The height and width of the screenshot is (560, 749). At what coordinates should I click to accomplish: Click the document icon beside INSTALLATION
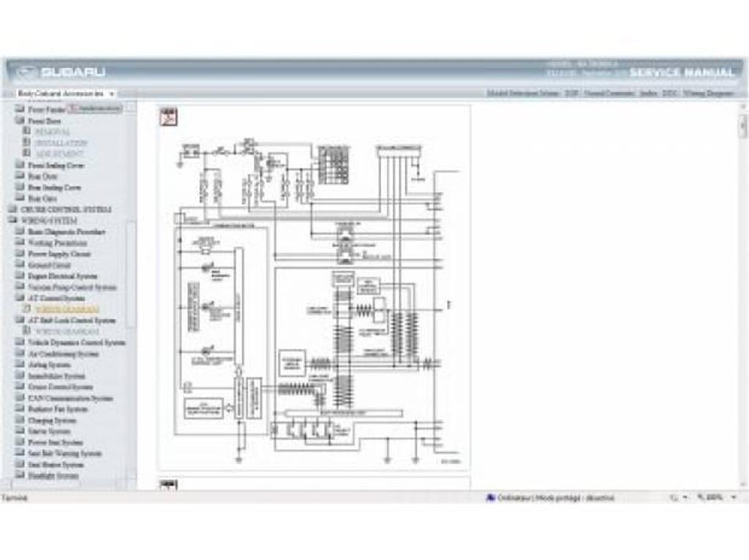point(27,143)
